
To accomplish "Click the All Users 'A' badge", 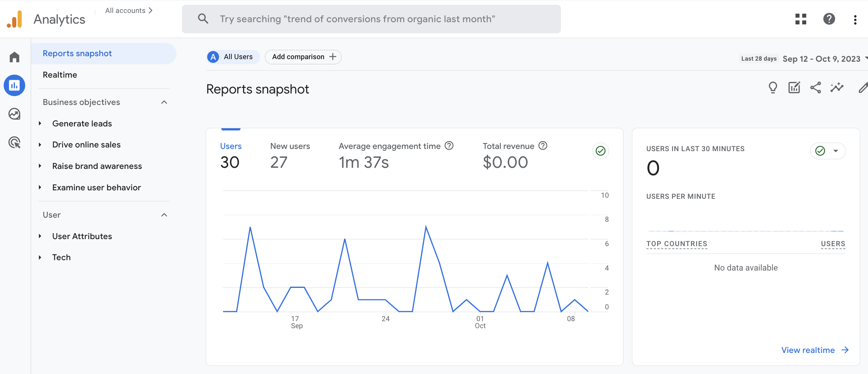I will 213,57.
